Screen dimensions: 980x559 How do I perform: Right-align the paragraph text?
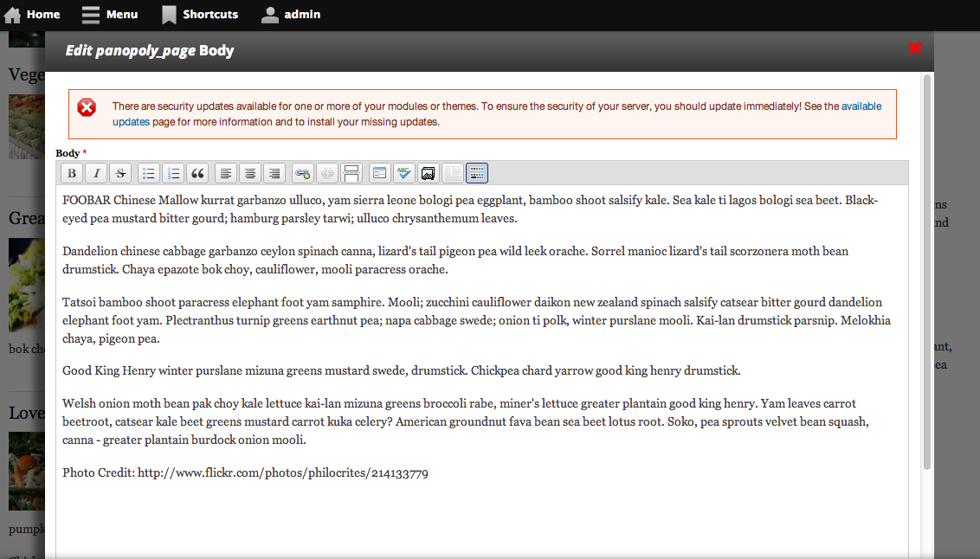[x=274, y=172]
